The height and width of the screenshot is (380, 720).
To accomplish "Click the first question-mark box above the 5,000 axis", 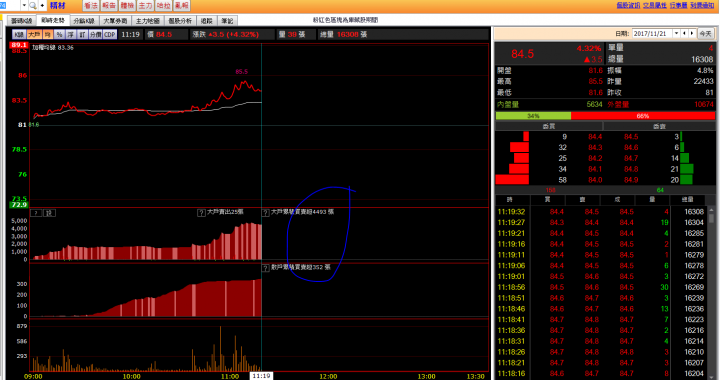I will click(36, 213).
